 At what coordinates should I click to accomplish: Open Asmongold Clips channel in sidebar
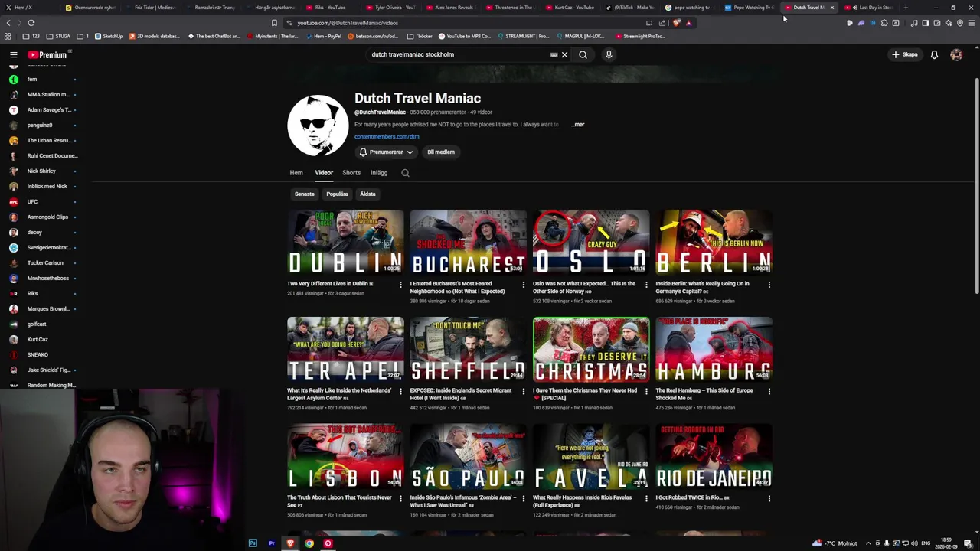tap(42, 217)
